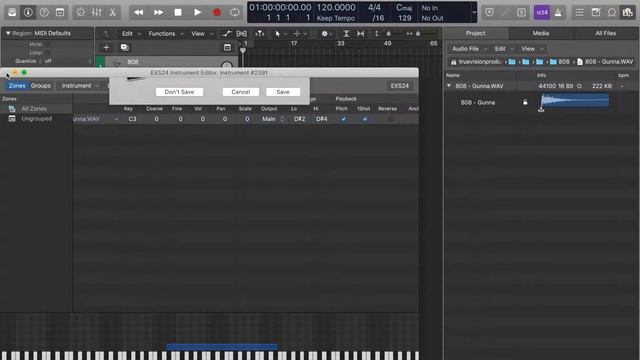Toggle the Metronome click icon

pos(558,13)
